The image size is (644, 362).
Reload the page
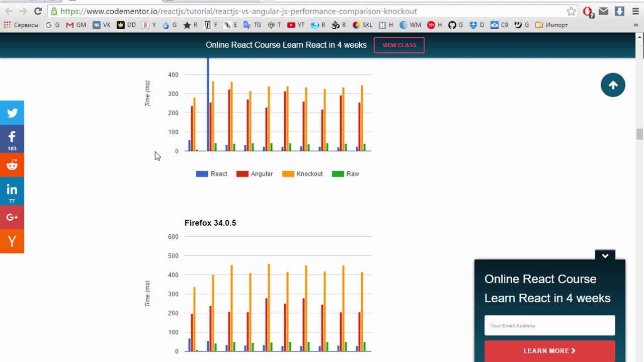(38, 11)
